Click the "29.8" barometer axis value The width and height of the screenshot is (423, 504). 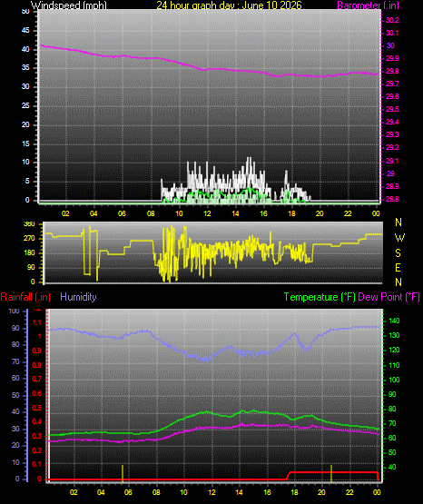(392, 71)
